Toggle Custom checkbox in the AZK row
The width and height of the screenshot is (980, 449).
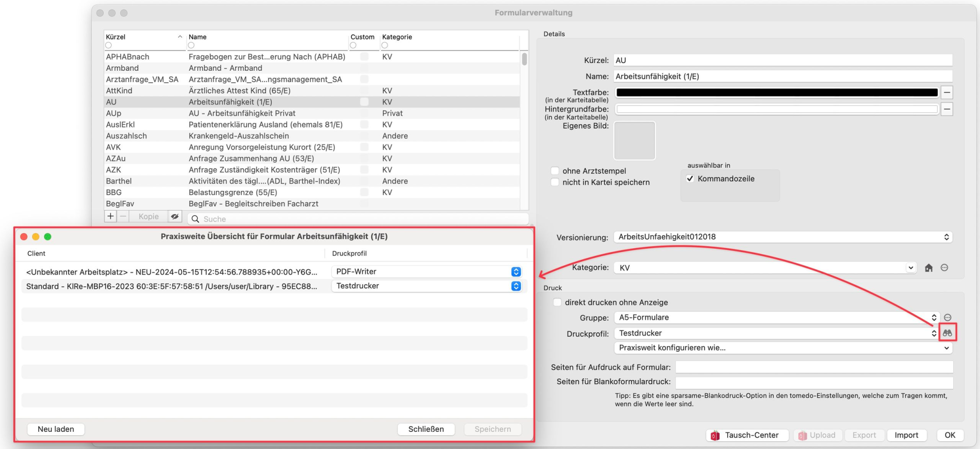[365, 170]
